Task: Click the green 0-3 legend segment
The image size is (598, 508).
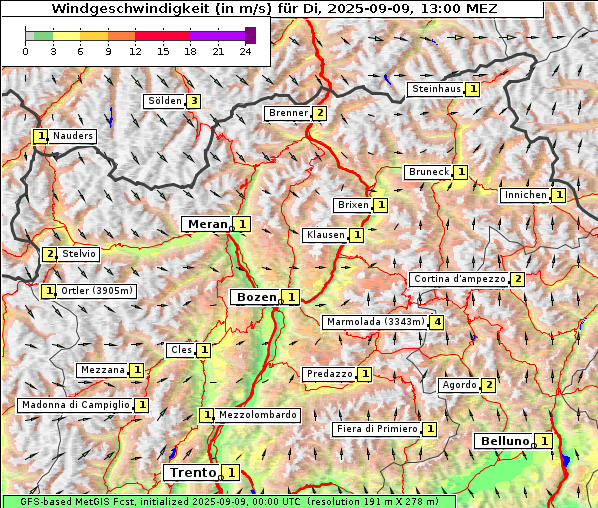Action: (43, 36)
